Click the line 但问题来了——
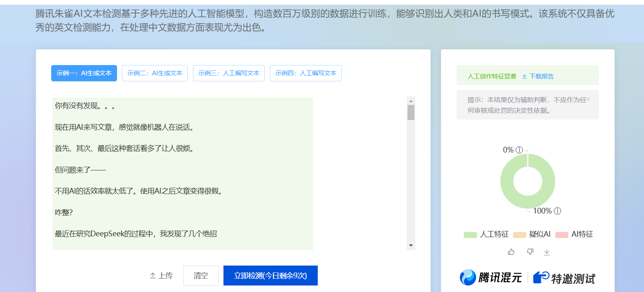644x292 pixels. point(80,170)
